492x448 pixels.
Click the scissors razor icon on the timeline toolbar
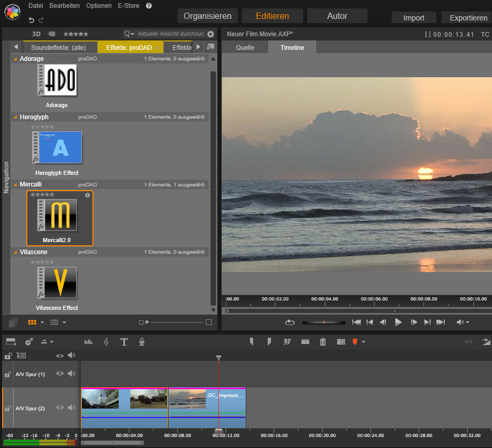[287, 341]
